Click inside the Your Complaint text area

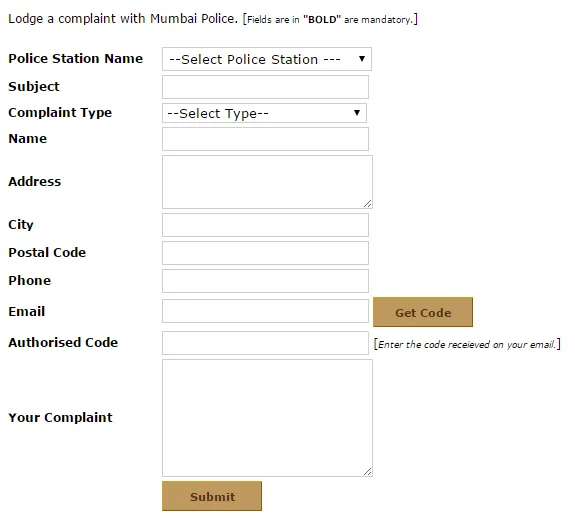(x=267, y=418)
